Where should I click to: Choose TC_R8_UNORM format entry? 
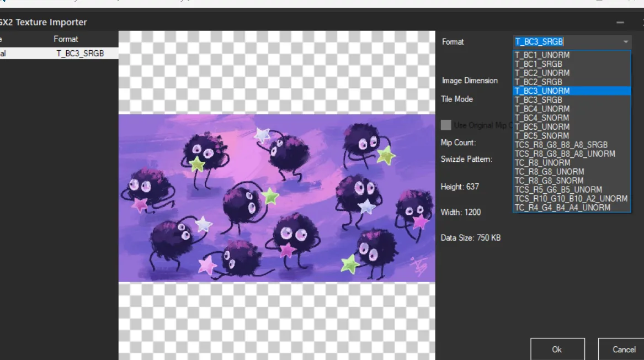542,163
